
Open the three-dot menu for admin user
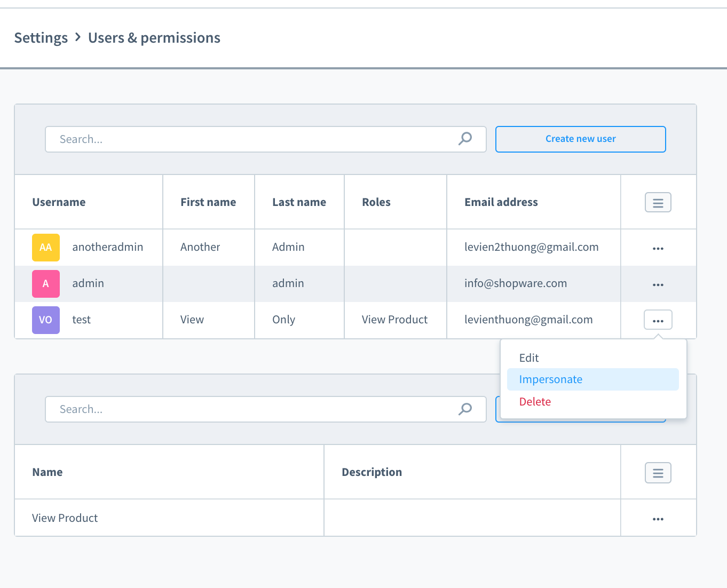[x=658, y=284]
